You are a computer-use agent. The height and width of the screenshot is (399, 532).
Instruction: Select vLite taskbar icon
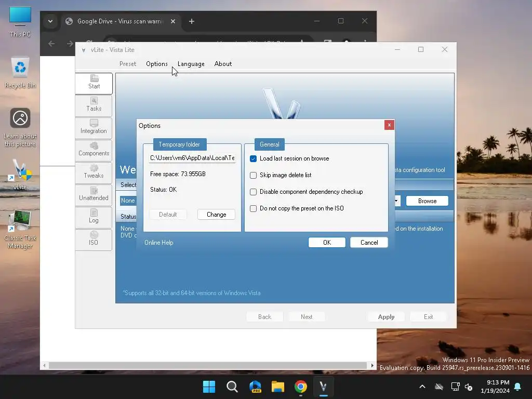coord(323,387)
